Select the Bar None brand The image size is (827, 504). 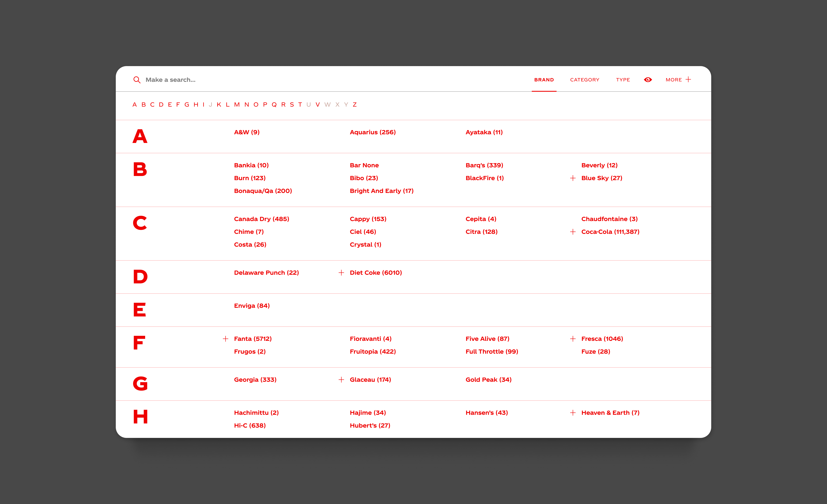pyautogui.click(x=364, y=165)
